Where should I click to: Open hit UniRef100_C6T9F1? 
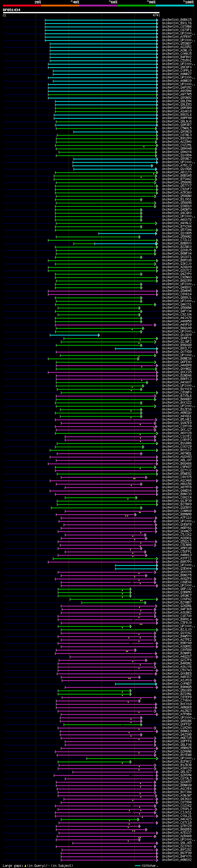(177, 30)
